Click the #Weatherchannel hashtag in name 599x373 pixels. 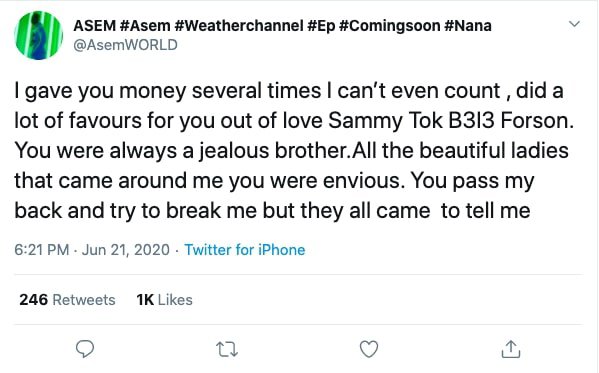coord(239,26)
